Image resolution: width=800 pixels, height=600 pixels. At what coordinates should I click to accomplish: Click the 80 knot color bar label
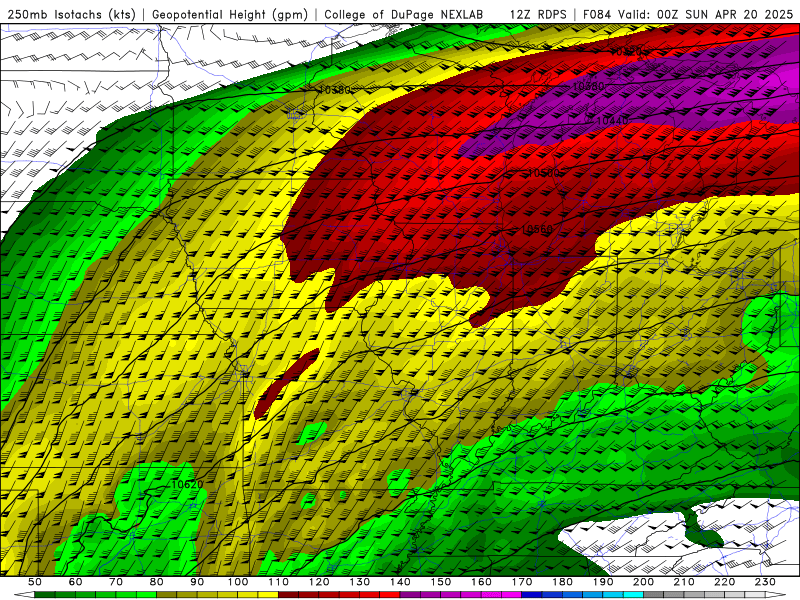pos(157,582)
